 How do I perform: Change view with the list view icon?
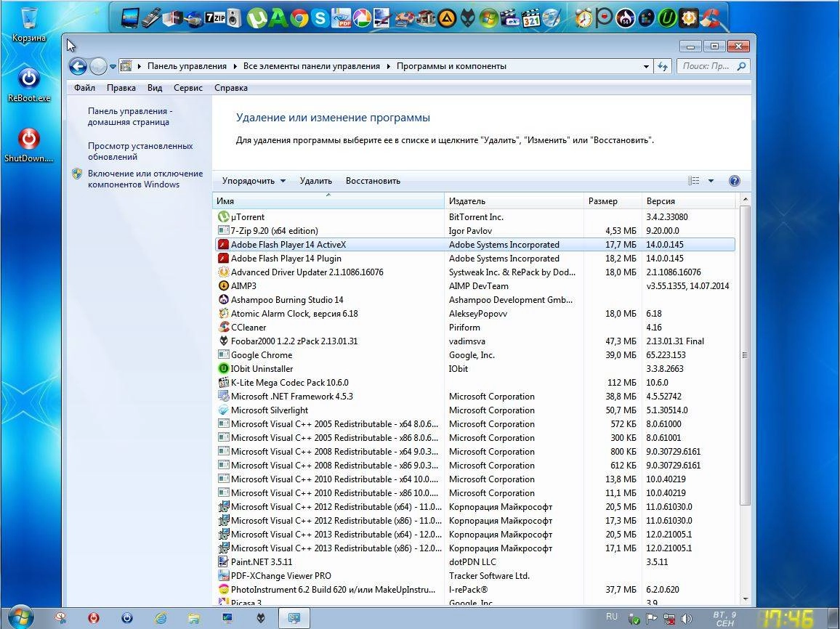694,181
